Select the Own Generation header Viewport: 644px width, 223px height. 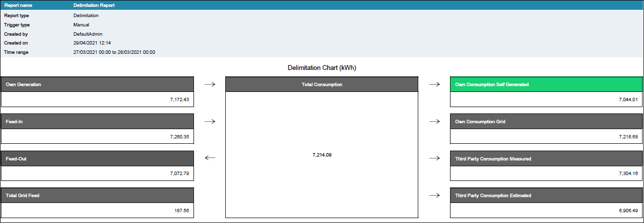point(97,85)
